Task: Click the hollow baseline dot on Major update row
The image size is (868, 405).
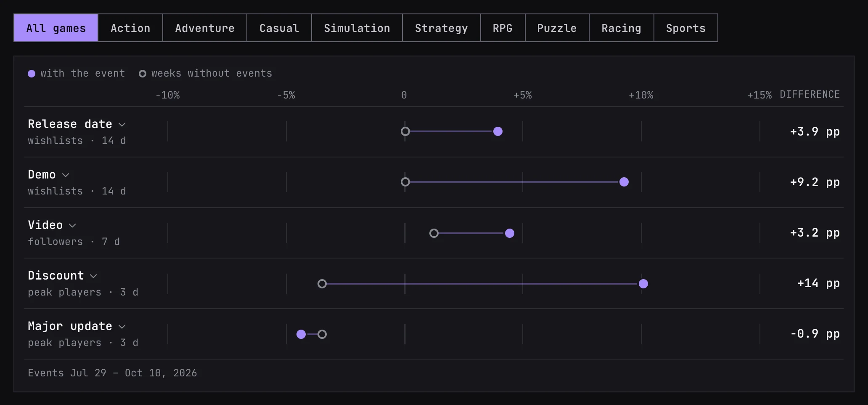Action: [322, 334]
